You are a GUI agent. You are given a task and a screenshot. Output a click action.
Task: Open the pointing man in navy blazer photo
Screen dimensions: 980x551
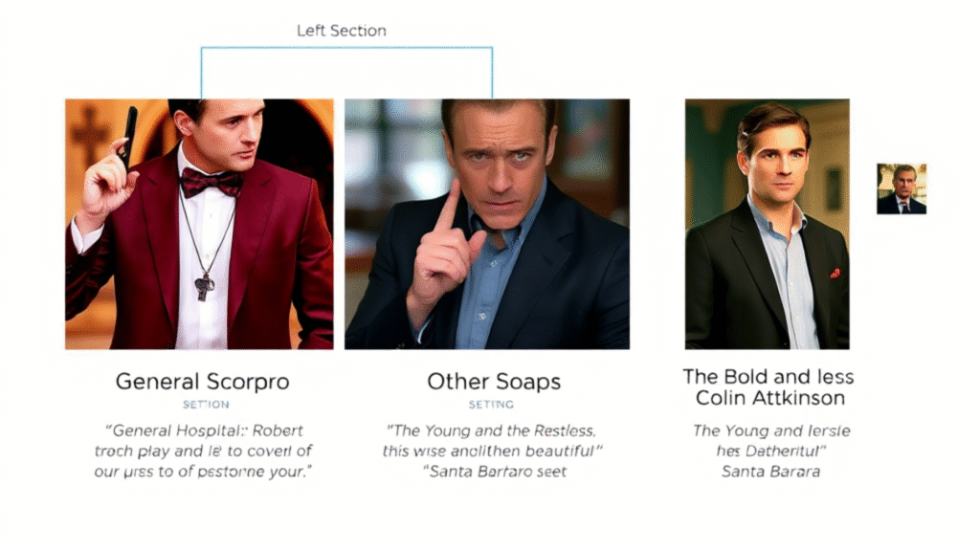tap(487, 224)
